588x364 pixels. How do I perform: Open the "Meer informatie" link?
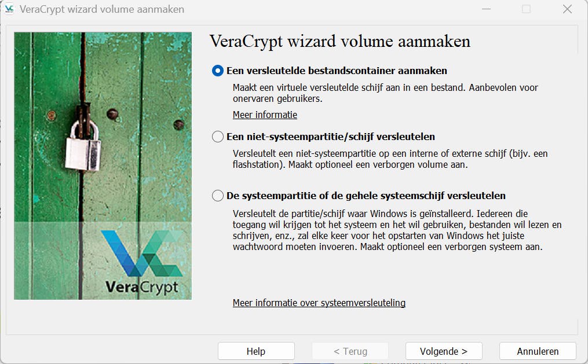tap(265, 115)
